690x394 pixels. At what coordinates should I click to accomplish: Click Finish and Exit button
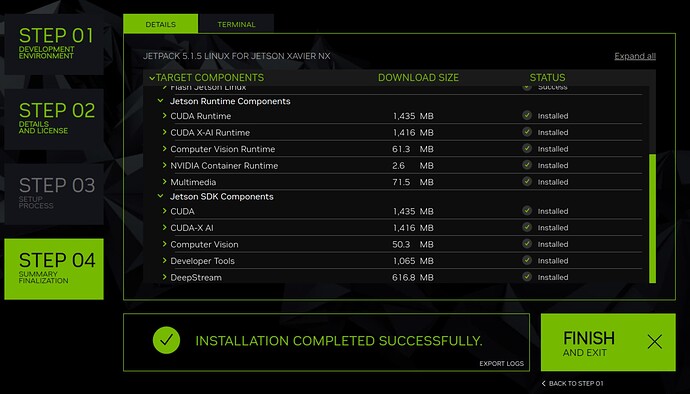point(608,342)
